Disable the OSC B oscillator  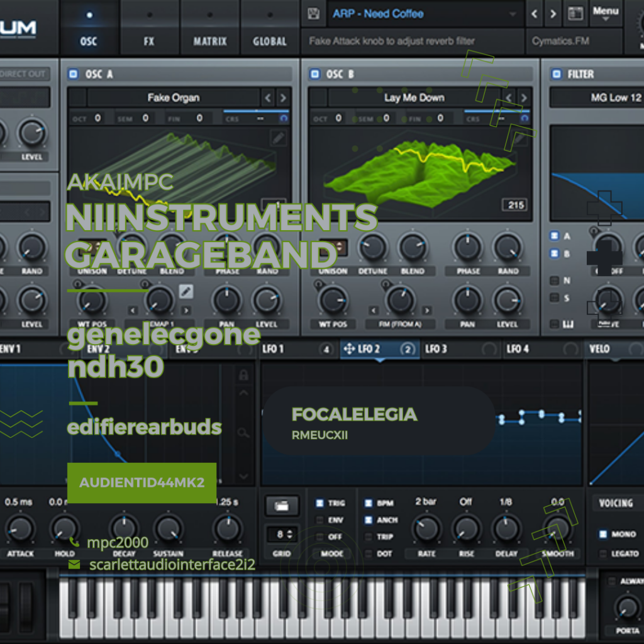tap(314, 74)
